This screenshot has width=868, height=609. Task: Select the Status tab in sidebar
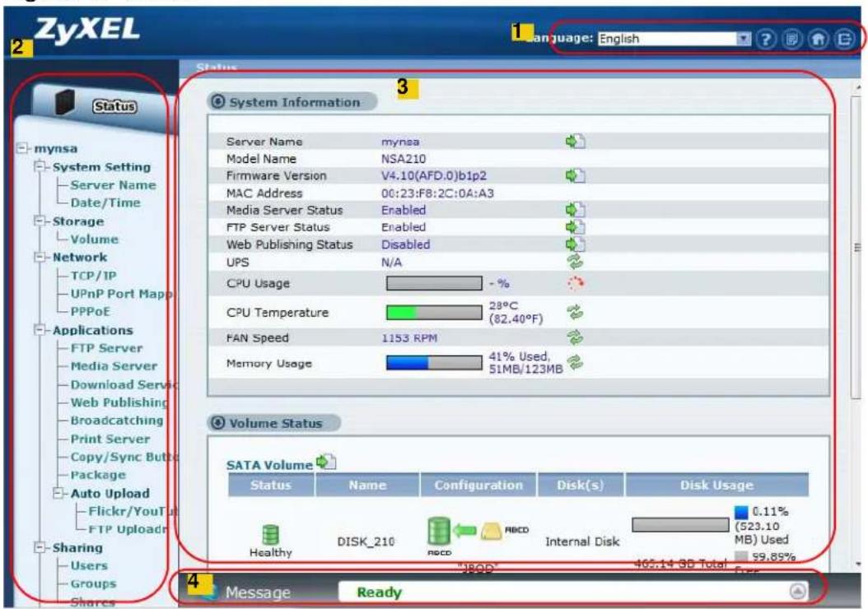[x=114, y=106]
